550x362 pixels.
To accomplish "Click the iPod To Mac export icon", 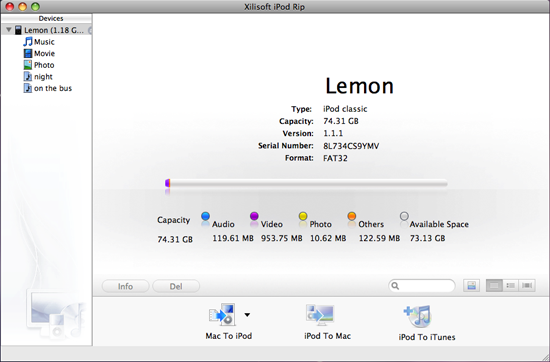I will [x=320, y=315].
